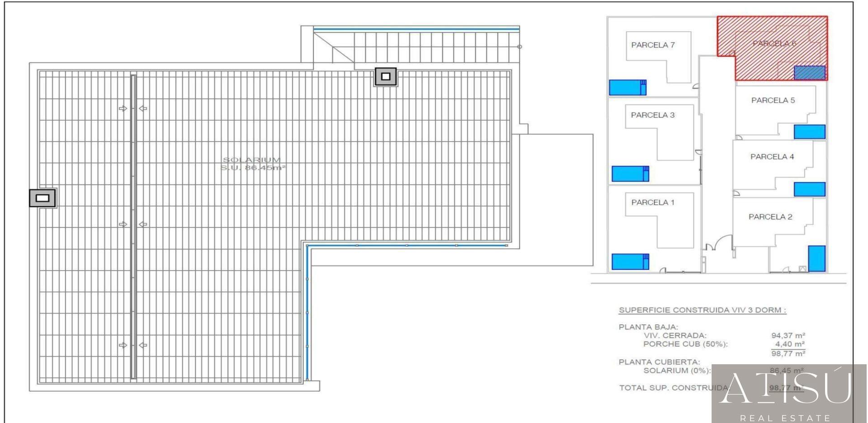Select the "S.U. 86.45m²" area text

253,168
